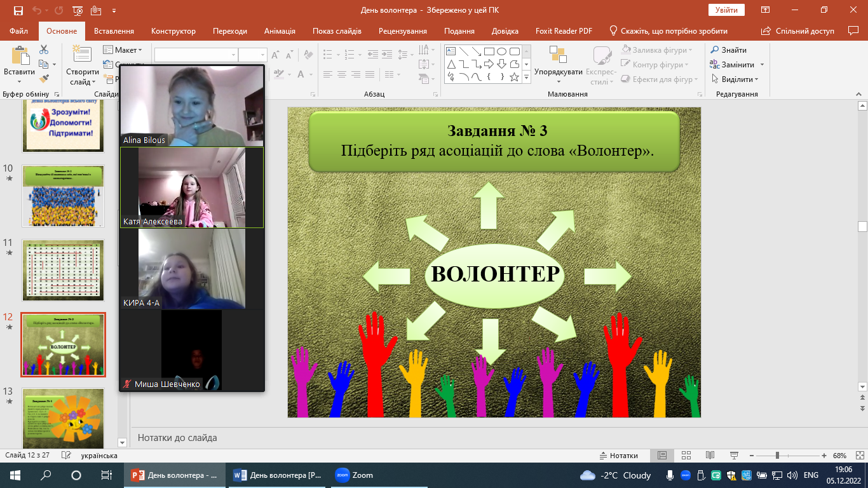
Task: Open the Упорядкувати arrange dropdown
Action: [x=558, y=72]
